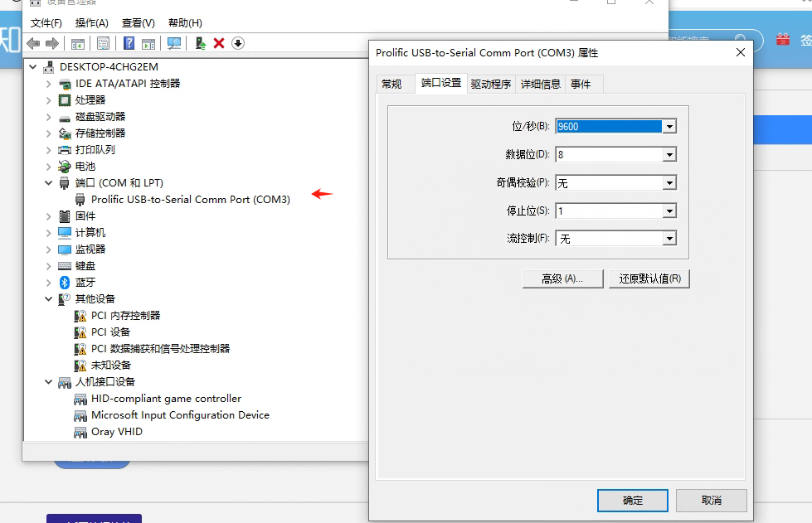812x523 pixels.
Task: Click the Forward arrow in Device Manager toolbar
Action: pos(51,43)
